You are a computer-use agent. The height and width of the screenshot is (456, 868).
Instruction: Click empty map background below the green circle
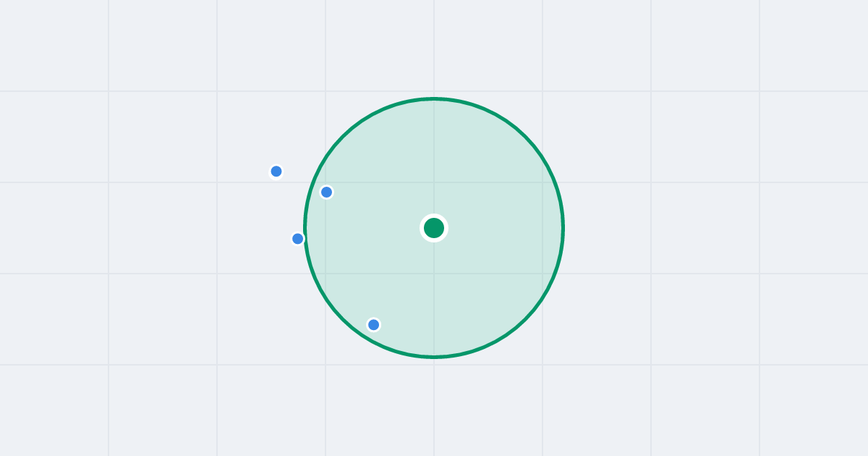point(434,405)
